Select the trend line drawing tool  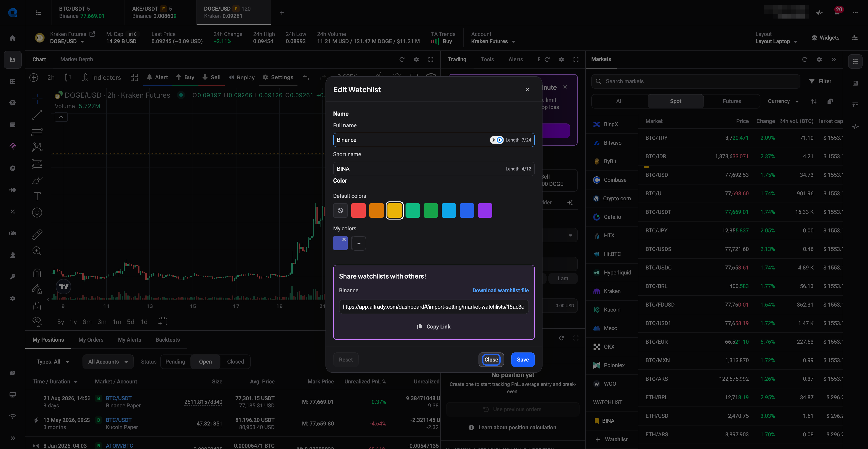click(x=37, y=115)
